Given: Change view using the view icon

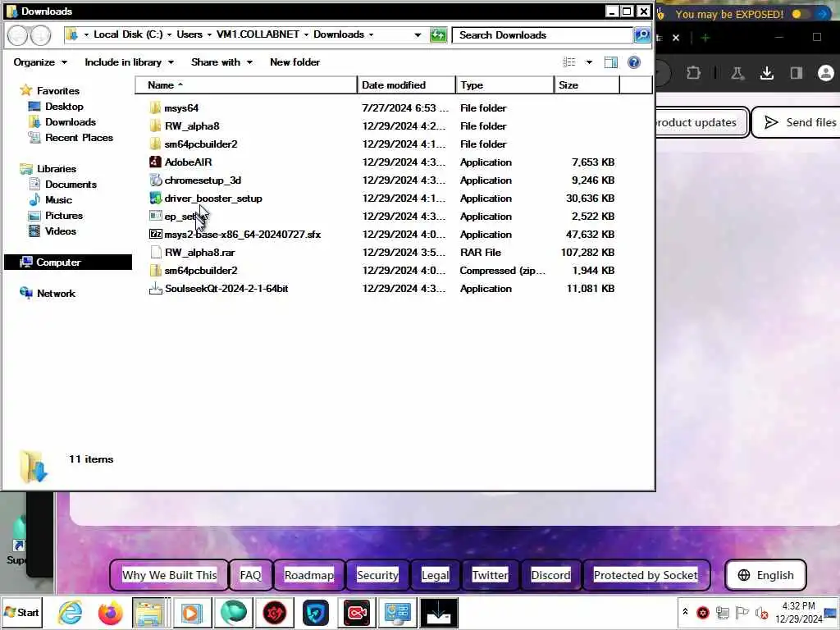Looking at the screenshot, I should 569,62.
